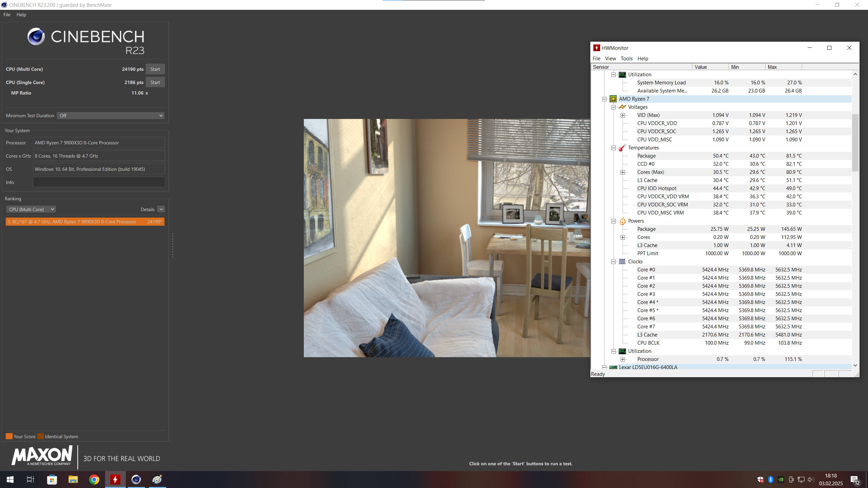Open the notification center icon

[x=855, y=480]
